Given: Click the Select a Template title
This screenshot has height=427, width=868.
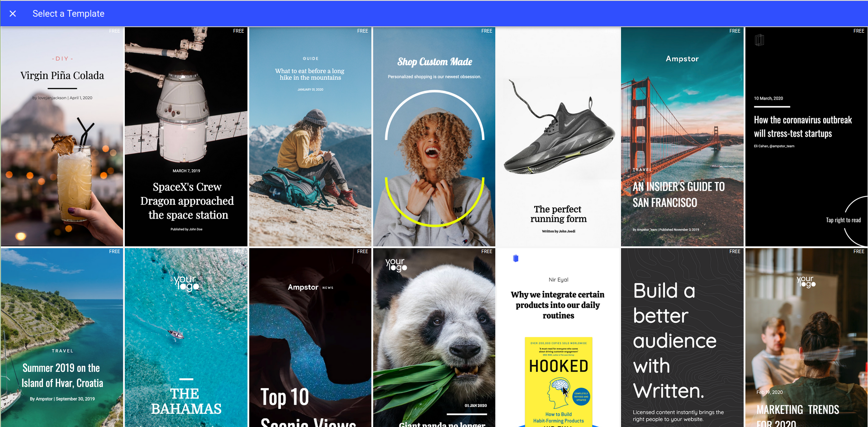Looking at the screenshot, I should tap(68, 14).
